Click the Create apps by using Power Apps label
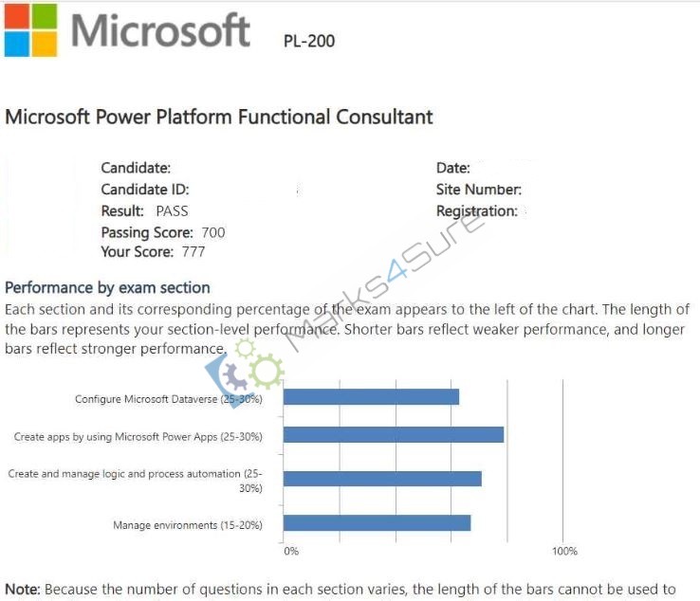The width and height of the screenshot is (700, 601). pos(138,436)
